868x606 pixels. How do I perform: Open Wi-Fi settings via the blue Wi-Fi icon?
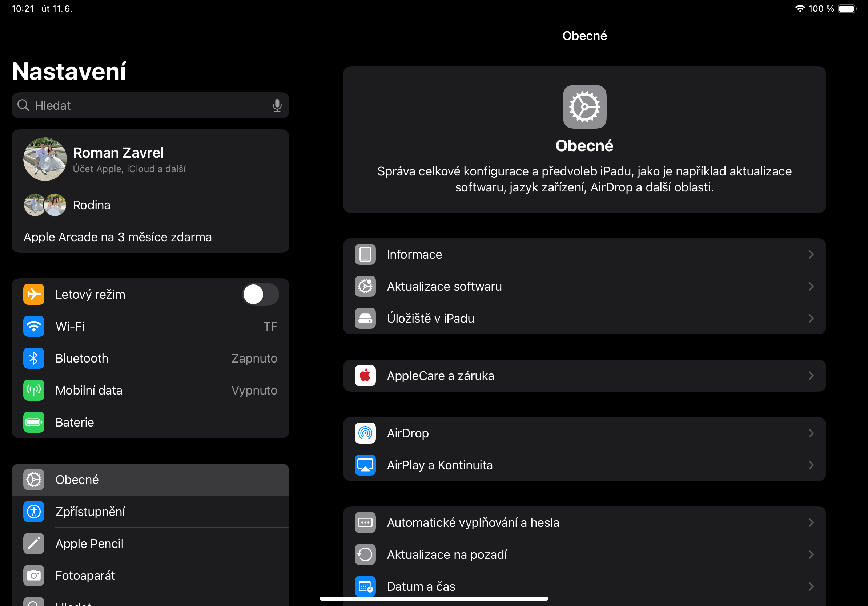click(x=34, y=326)
